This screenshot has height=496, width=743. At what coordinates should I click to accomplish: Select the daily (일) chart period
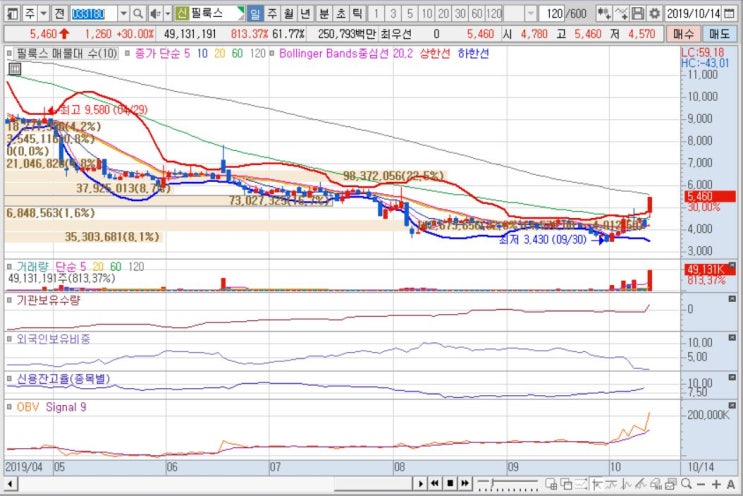pyautogui.click(x=255, y=14)
